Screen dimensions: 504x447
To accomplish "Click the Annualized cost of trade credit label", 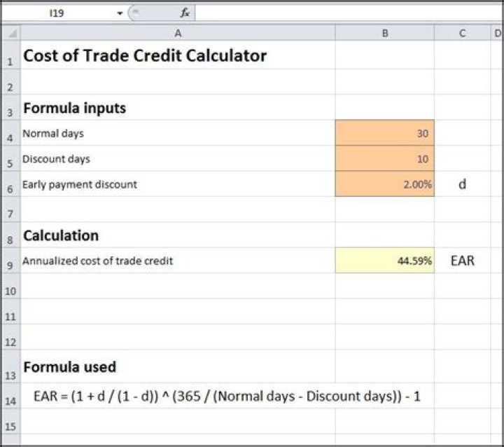I will click(98, 261).
